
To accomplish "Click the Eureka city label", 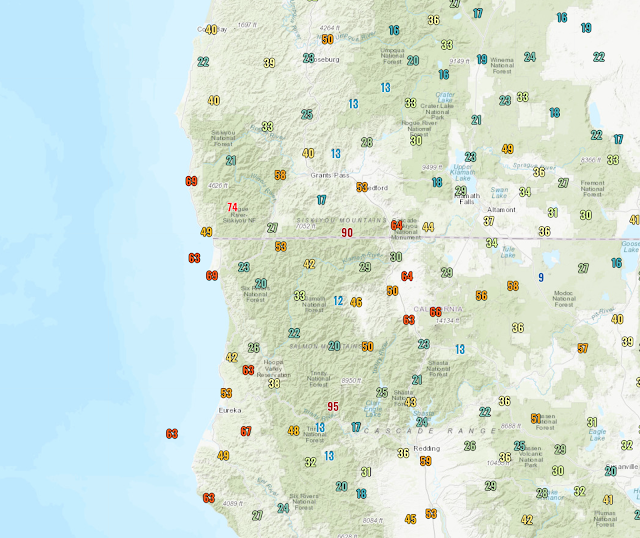I will click(x=230, y=410).
